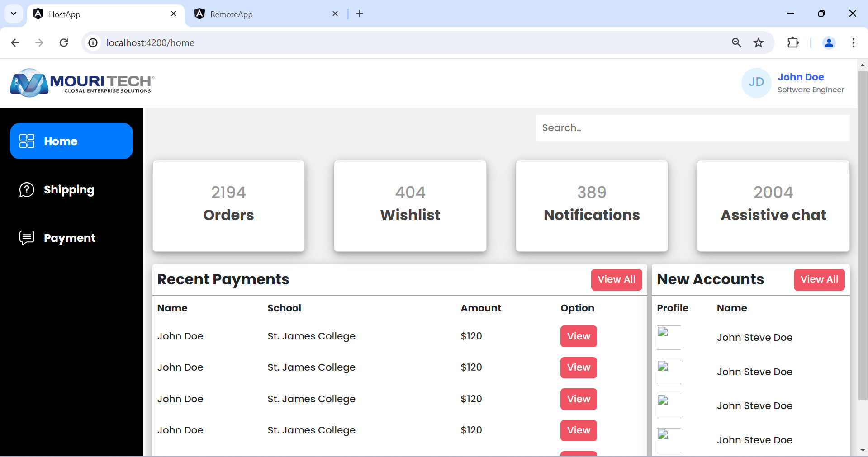Click into the Search field
This screenshot has height=457, width=868.
pos(693,128)
